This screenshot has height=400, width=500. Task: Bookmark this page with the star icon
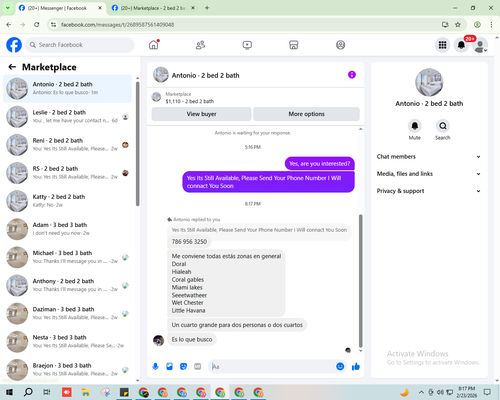pos(458,25)
